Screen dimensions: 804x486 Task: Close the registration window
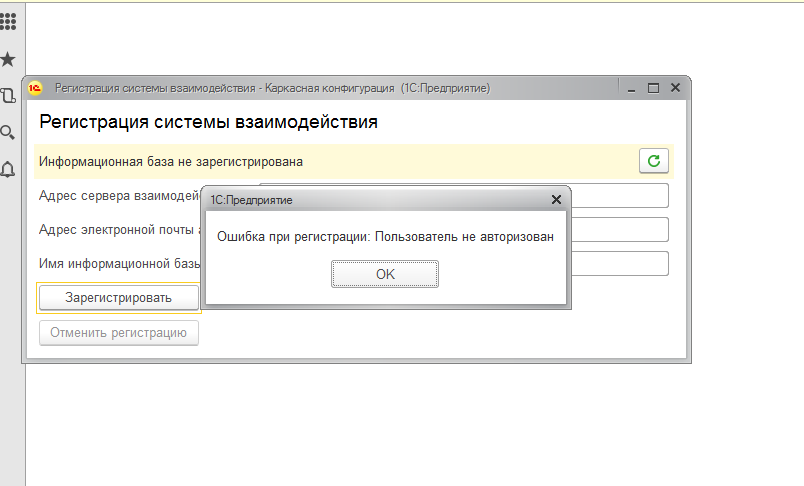point(675,88)
